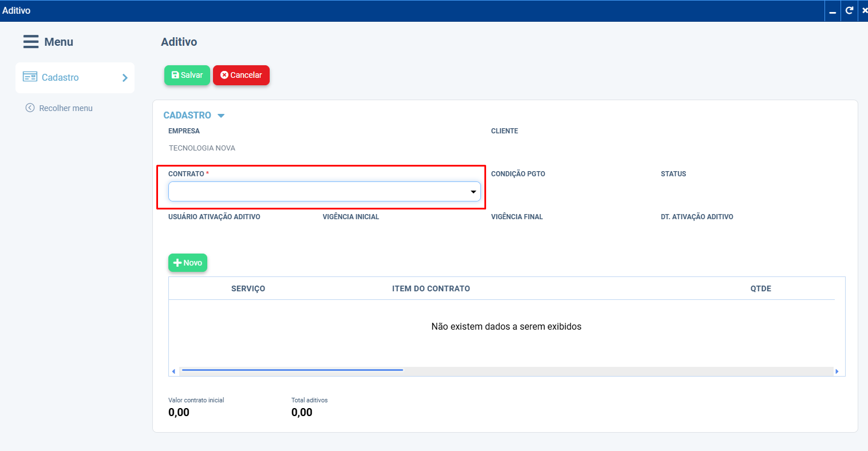Minimize the Aditivo window

click(833, 11)
